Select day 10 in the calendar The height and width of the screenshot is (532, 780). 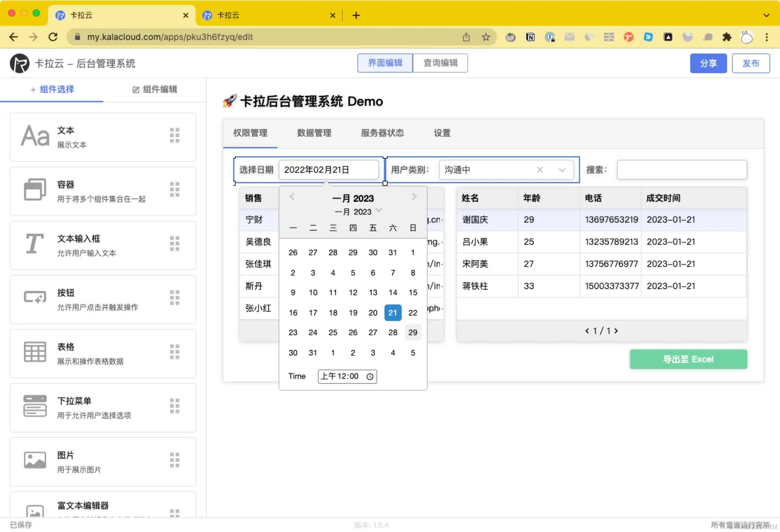(x=313, y=292)
